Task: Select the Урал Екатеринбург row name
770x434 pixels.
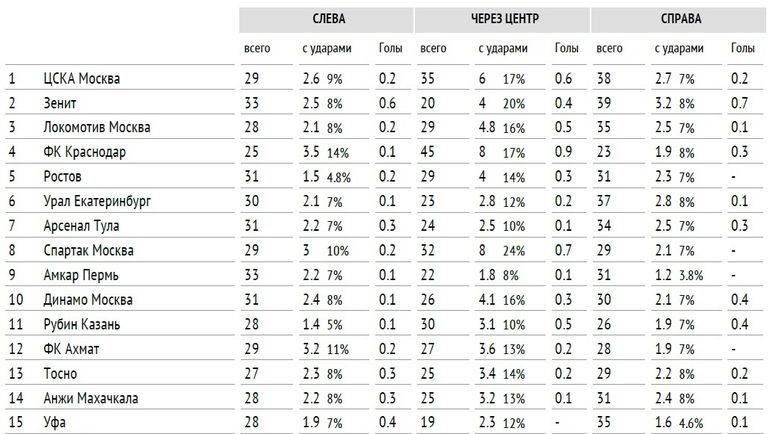Action: [x=97, y=201]
